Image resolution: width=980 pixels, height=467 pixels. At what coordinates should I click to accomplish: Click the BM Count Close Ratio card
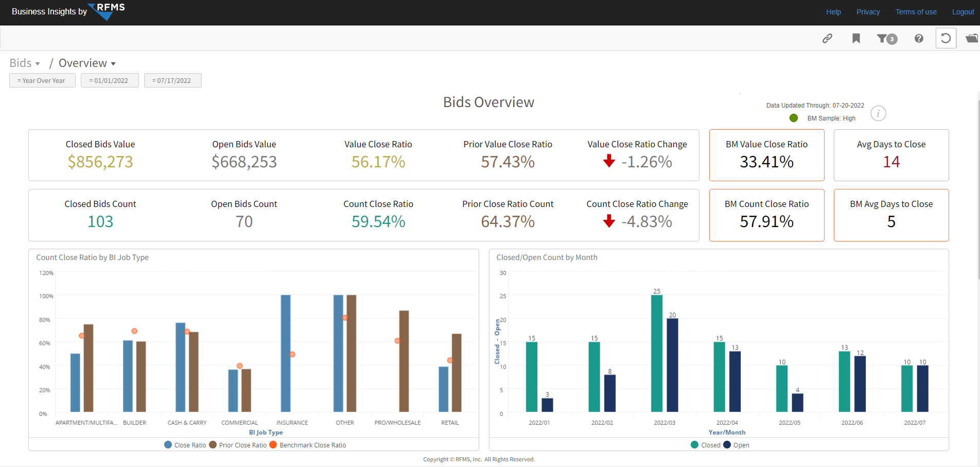[766, 215]
